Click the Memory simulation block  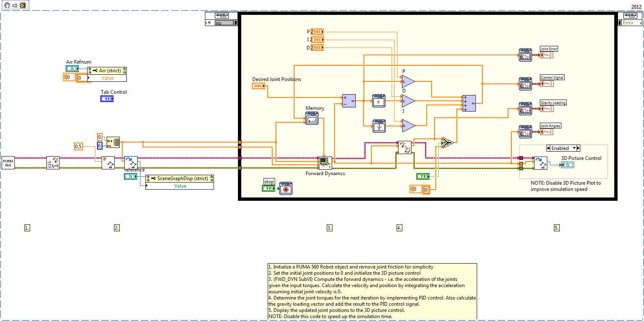pos(312,119)
